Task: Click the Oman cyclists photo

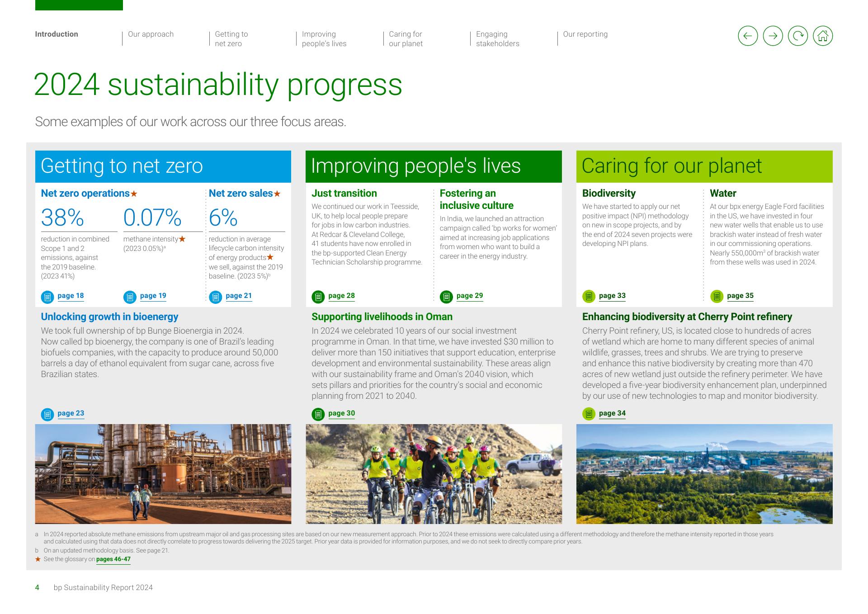Action: 434,474
